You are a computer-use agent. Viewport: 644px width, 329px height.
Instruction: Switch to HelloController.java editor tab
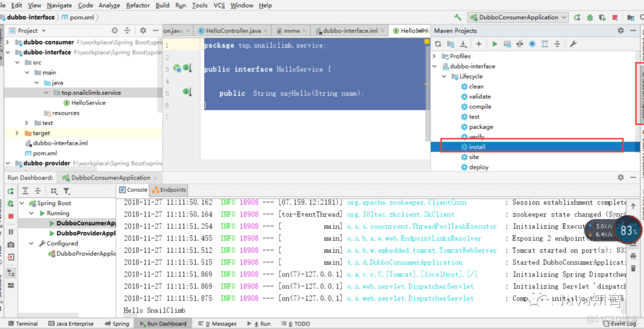point(233,30)
